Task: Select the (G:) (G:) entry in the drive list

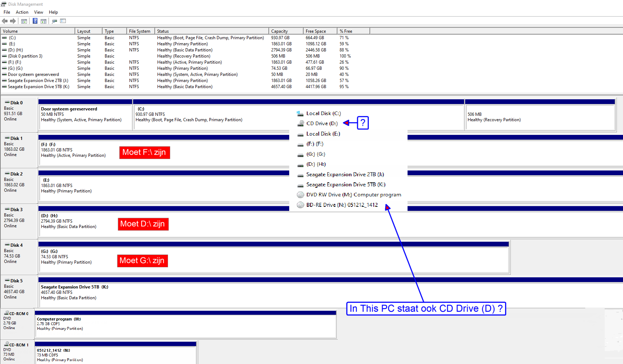Action: pos(311,154)
